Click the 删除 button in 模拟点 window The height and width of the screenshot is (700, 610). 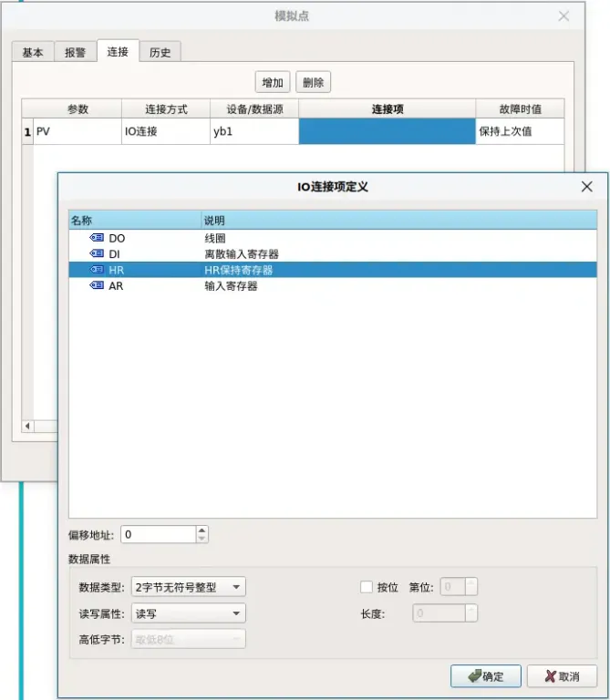coord(313,82)
